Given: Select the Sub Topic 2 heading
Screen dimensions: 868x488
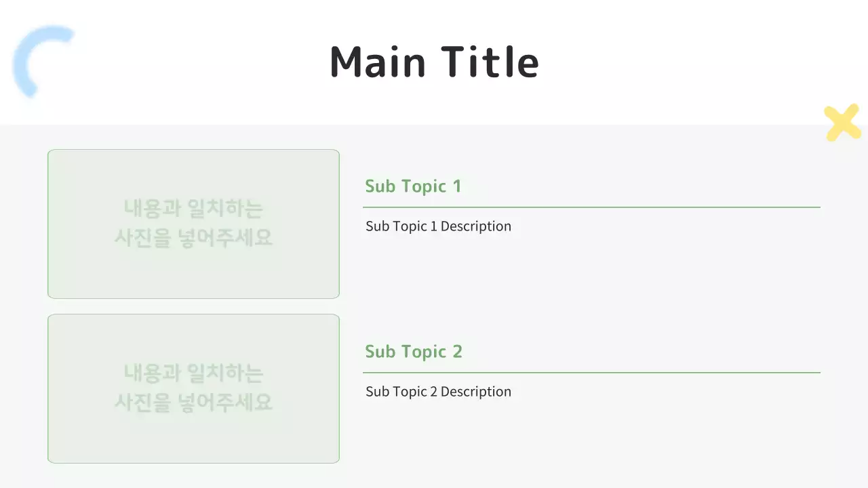Looking at the screenshot, I should pyautogui.click(x=414, y=352).
